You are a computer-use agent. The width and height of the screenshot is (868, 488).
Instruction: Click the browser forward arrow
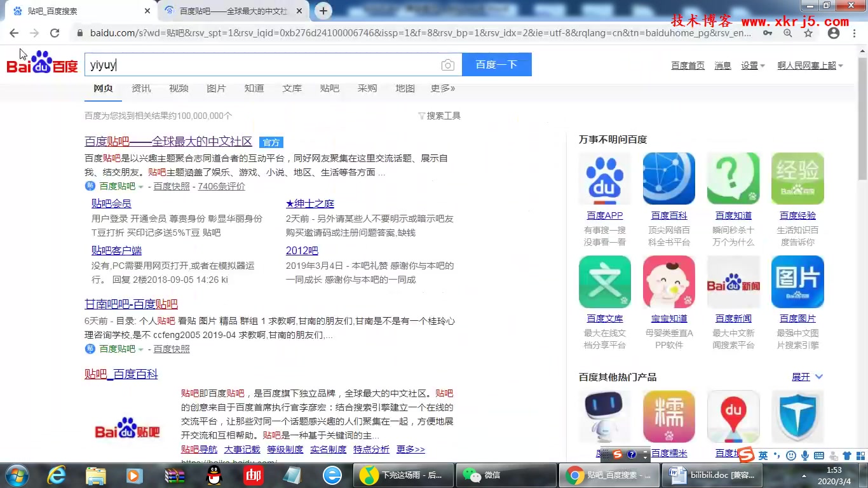(34, 33)
